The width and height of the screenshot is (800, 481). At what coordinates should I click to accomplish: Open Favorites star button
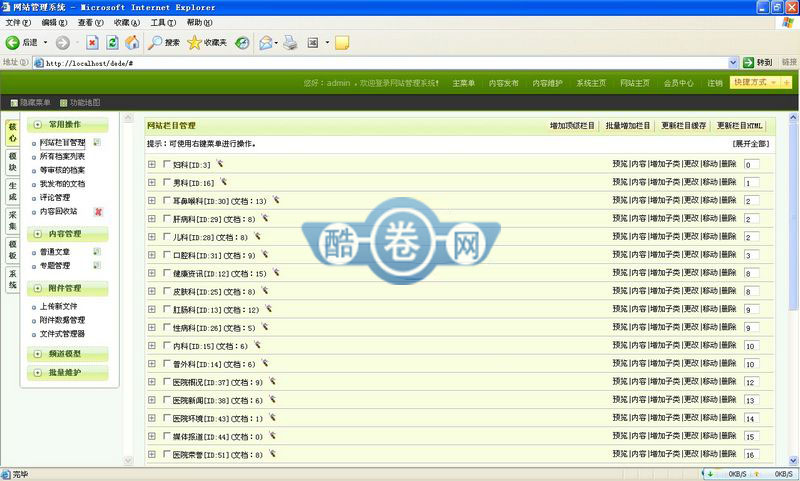(x=194, y=43)
